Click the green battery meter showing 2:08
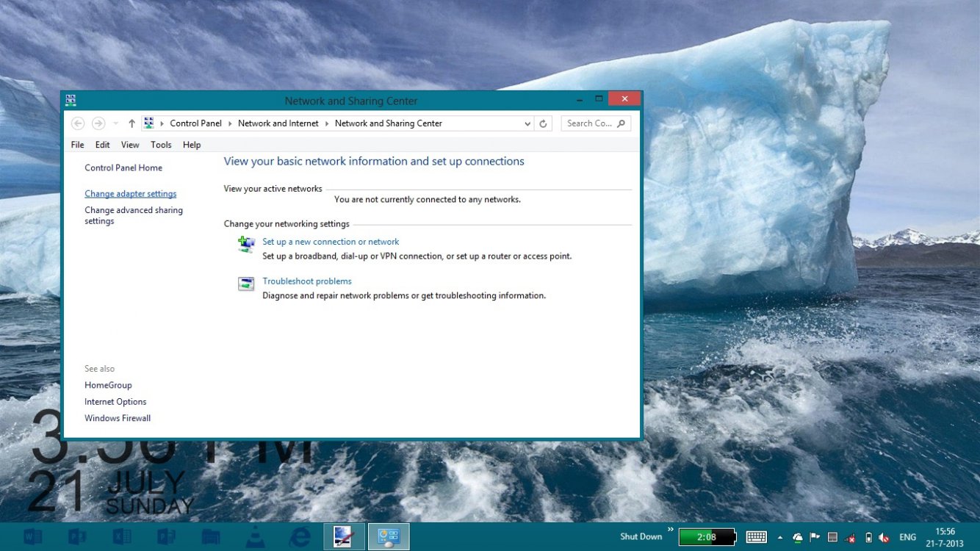 [x=707, y=537]
